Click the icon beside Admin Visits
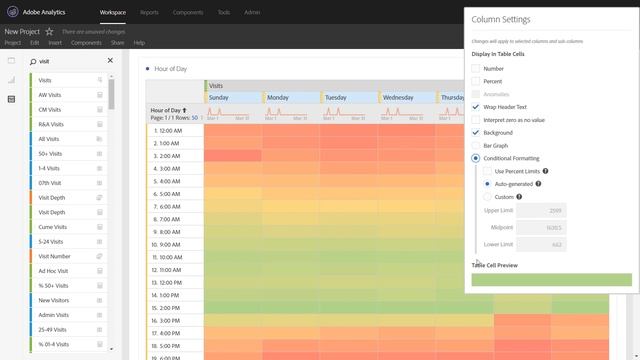Screen dimensions: 640x360 [100, 315]
